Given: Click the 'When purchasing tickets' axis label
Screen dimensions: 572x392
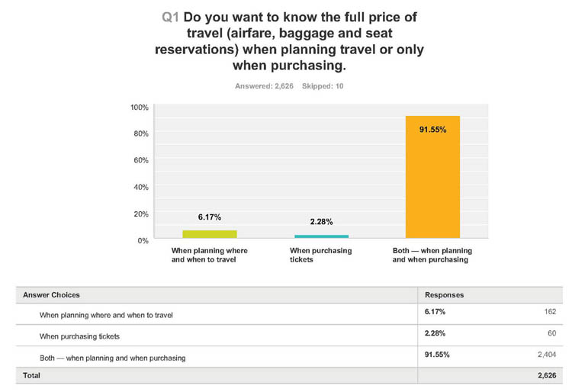Looking at the screenshot, I should coord(320,255).
